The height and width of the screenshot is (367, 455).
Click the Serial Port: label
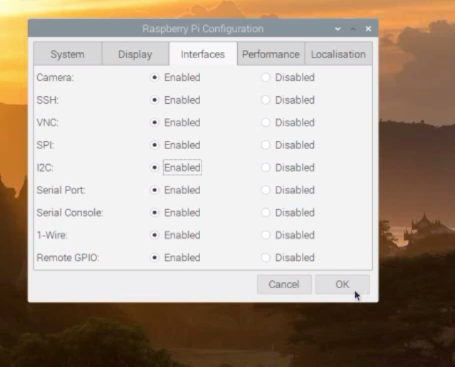tap(61, 190)
